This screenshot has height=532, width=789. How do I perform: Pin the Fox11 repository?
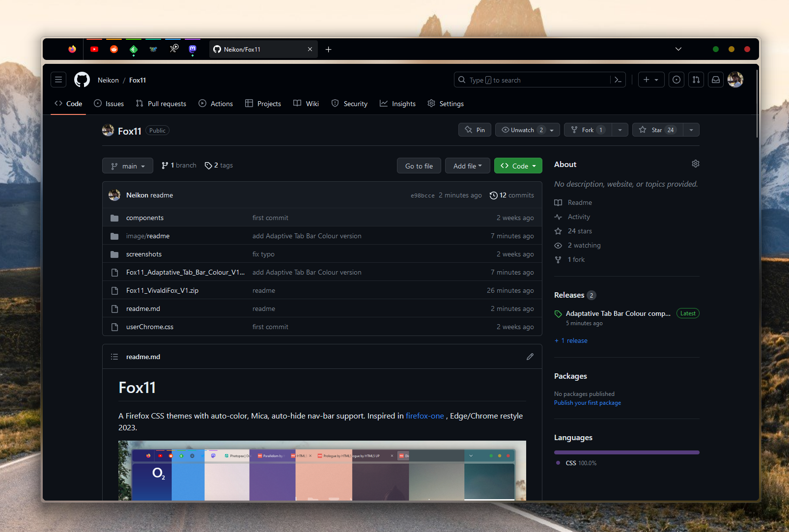[x=475, y=130]
